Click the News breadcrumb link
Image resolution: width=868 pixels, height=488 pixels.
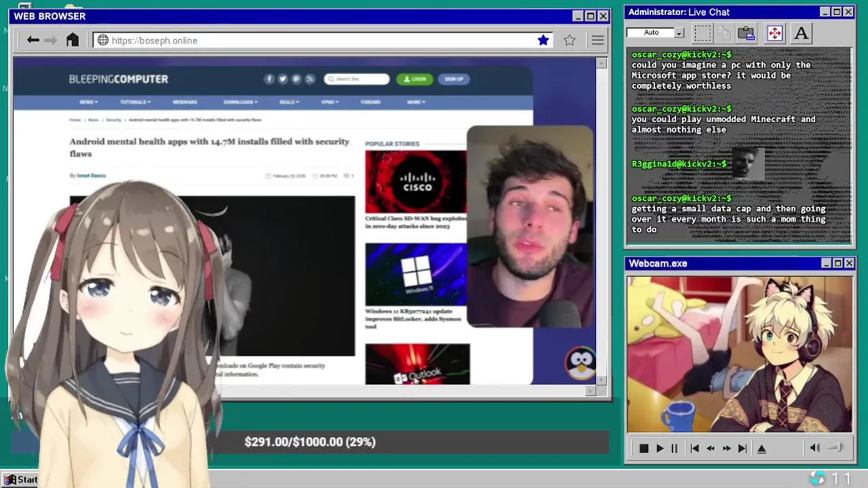click(93, 119)
